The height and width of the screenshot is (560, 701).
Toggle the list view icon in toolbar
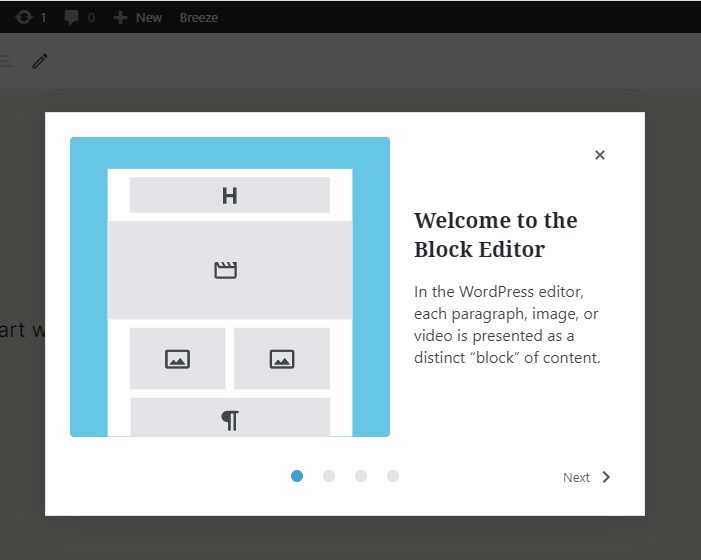[5, 61]
